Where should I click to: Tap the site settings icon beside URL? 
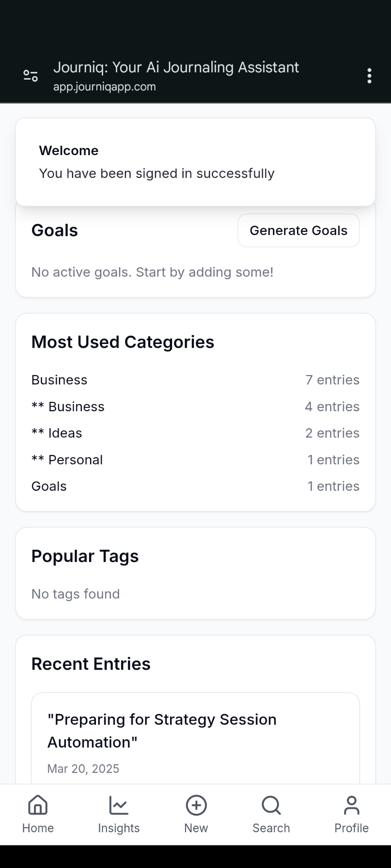pyautogui.click(x=31, y=75)
